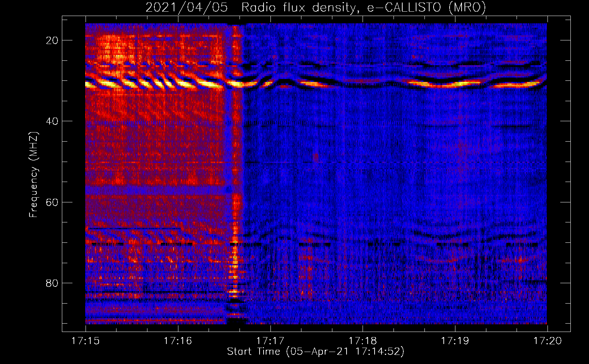Click the 17:16 time tick label
The image size is (589, 364).
point(178,341)
